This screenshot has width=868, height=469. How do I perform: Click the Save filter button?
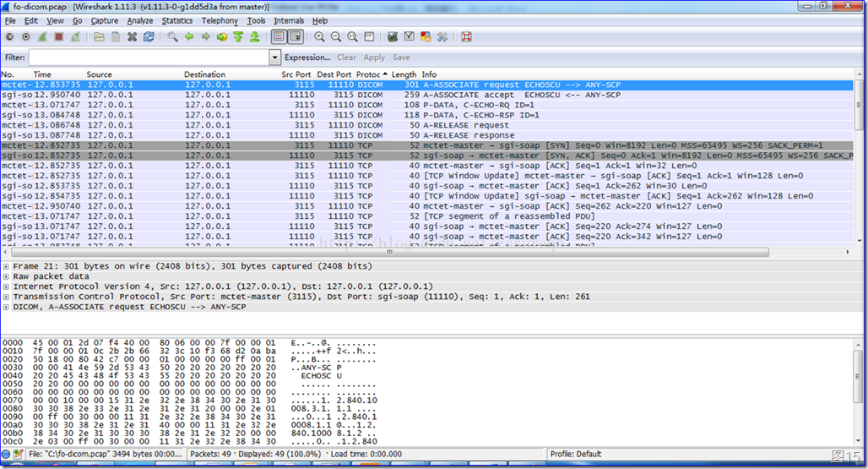(401, 57)
